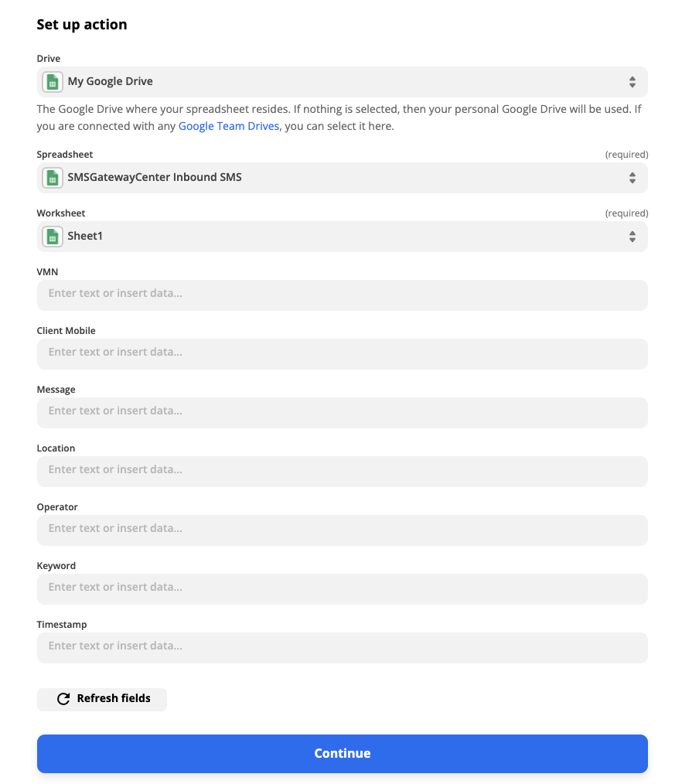Click the Sheets icon beside SMSGatewayCenter Inbound SMS
Viewport: 682px width, 784px height.
(x=53, y=178)
